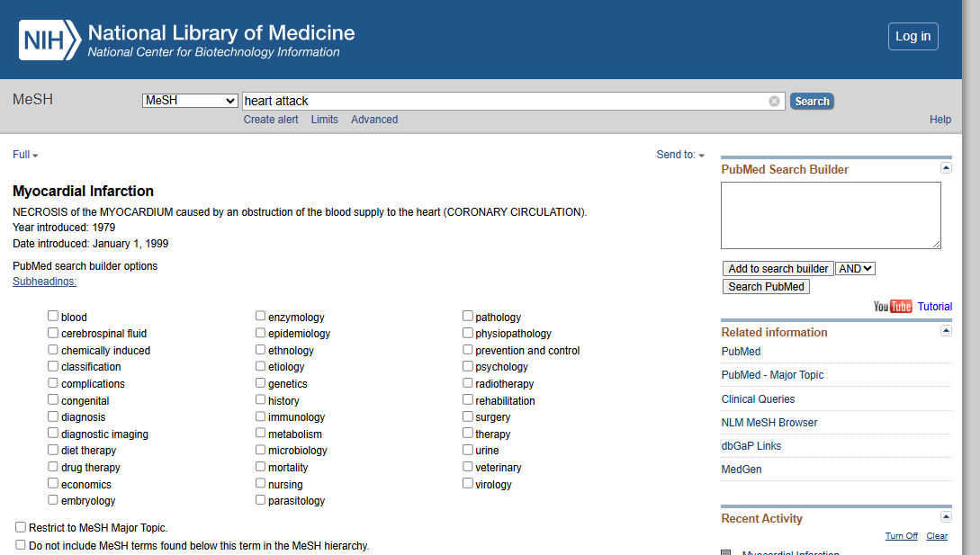
Task: Open the Send to dropdown
Action: [x=680, y=155]
